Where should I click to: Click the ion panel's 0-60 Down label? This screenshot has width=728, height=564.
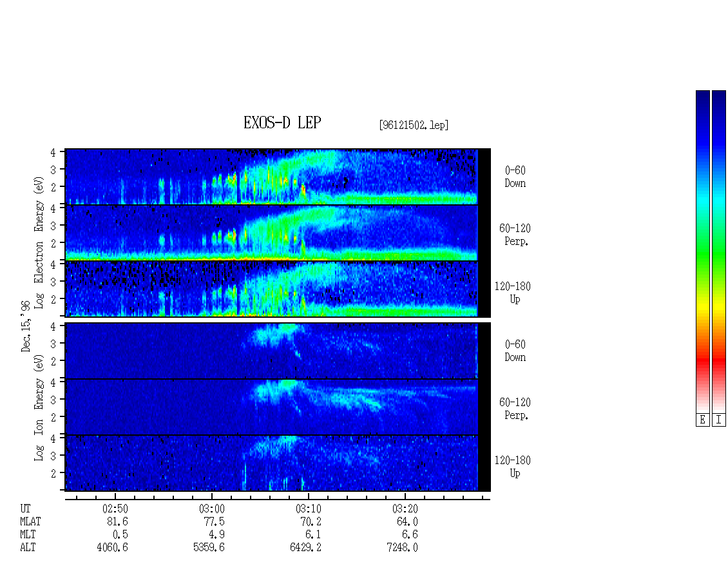pos(515,351)
